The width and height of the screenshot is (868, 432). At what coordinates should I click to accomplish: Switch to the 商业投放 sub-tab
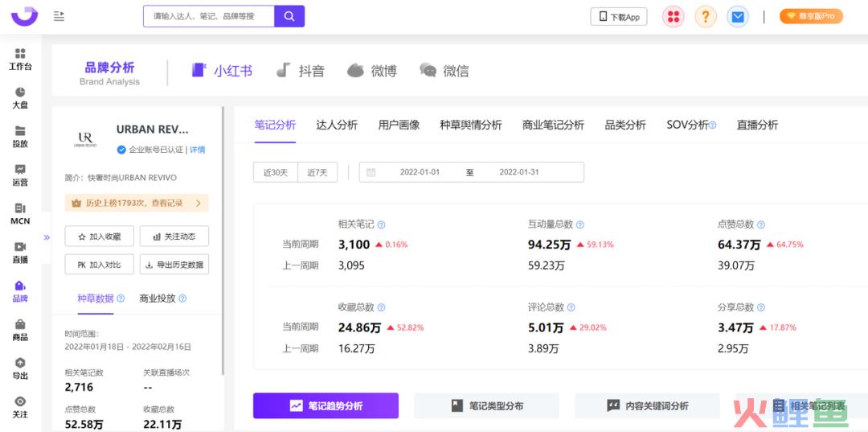pos(158,298)
